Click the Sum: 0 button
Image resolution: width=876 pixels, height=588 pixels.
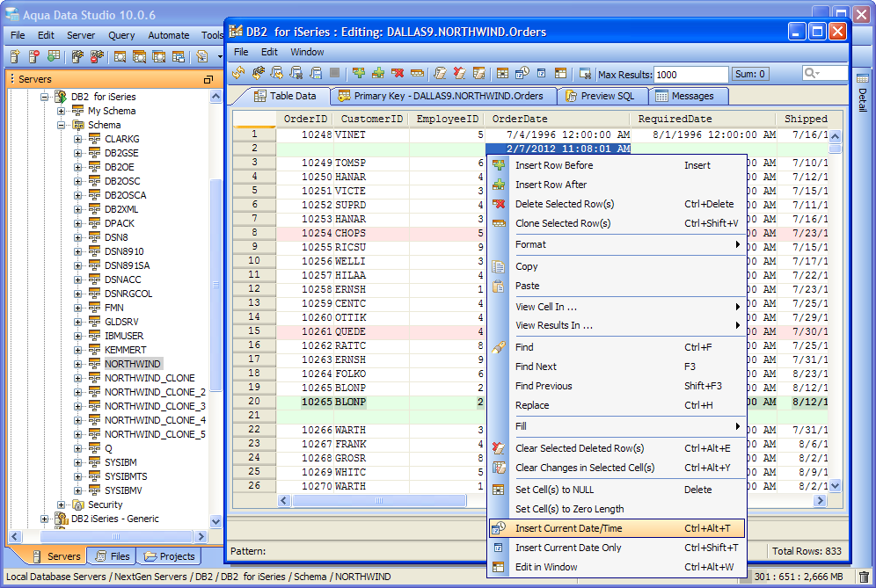tap(750, 74)
